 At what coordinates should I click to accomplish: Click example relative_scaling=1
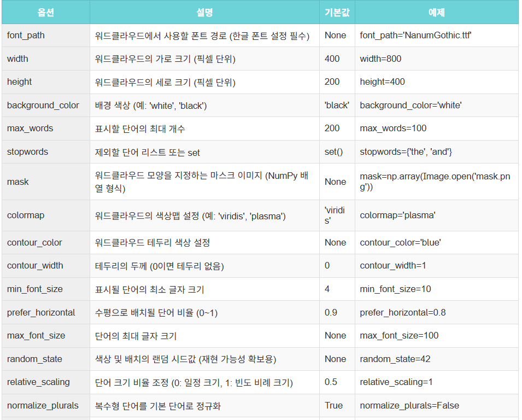click(396, 382)
